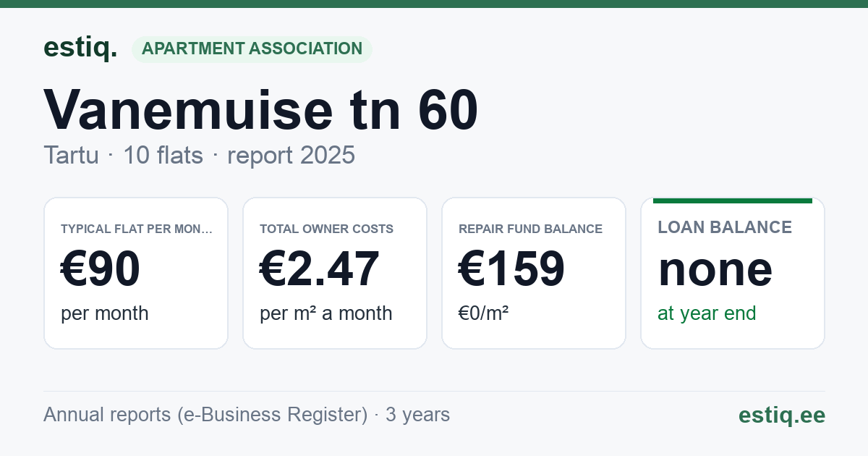868x456 pixels.
Task: Click 'per month' under €90
Action: click(x=105, y=313)
